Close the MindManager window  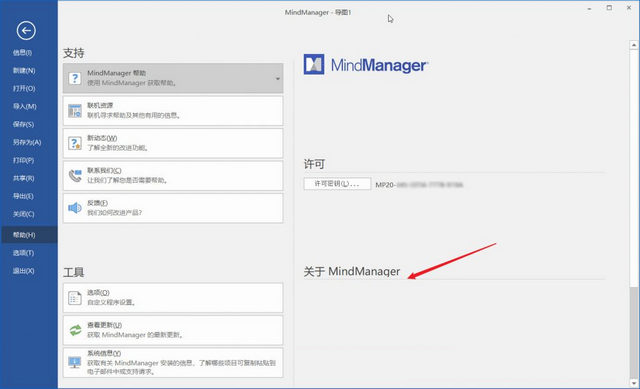629,8
